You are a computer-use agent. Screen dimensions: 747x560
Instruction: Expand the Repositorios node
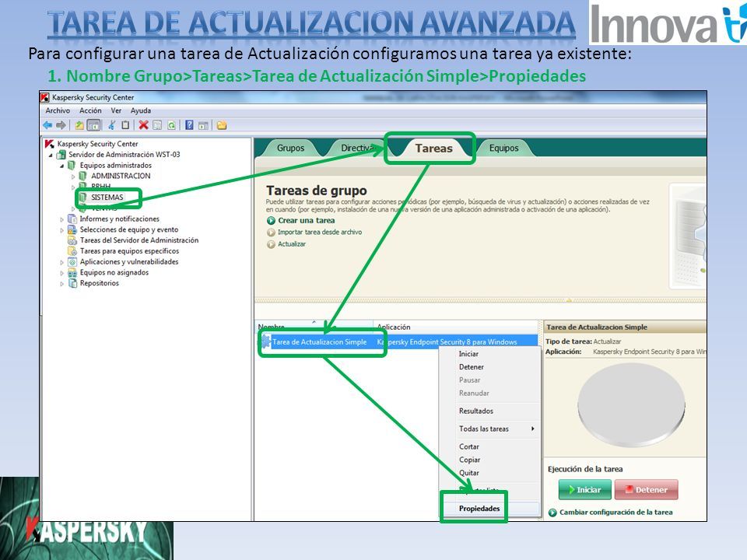pyautogui.click(x=62, y=284)
